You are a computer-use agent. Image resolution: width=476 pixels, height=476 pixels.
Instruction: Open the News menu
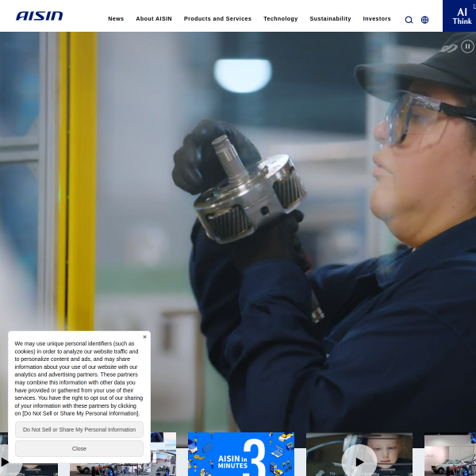pos(116,19)
